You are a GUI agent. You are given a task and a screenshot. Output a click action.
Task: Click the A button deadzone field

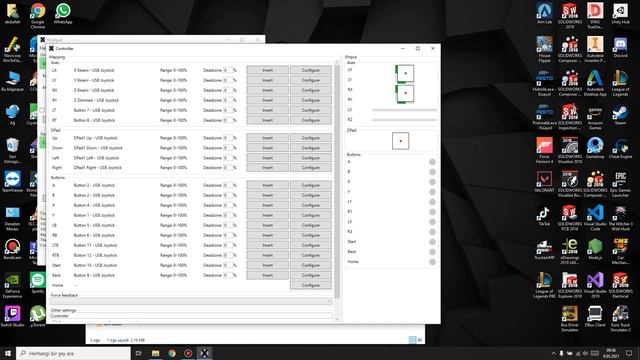coord(228,185)
